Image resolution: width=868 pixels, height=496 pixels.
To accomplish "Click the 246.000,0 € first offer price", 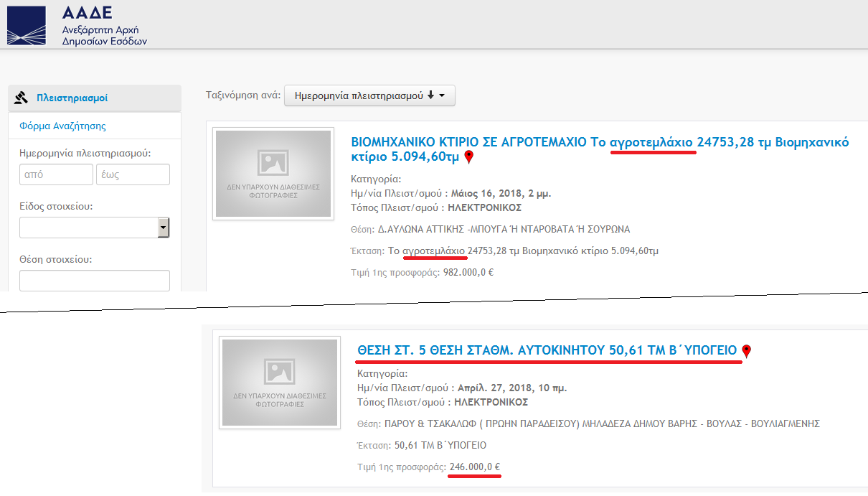I will pos(474,467).
